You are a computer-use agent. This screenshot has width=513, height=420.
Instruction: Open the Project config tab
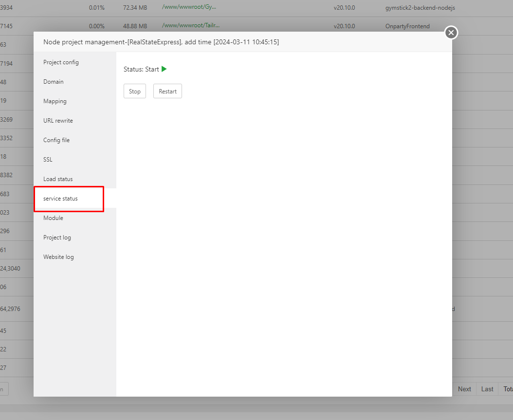74,62
